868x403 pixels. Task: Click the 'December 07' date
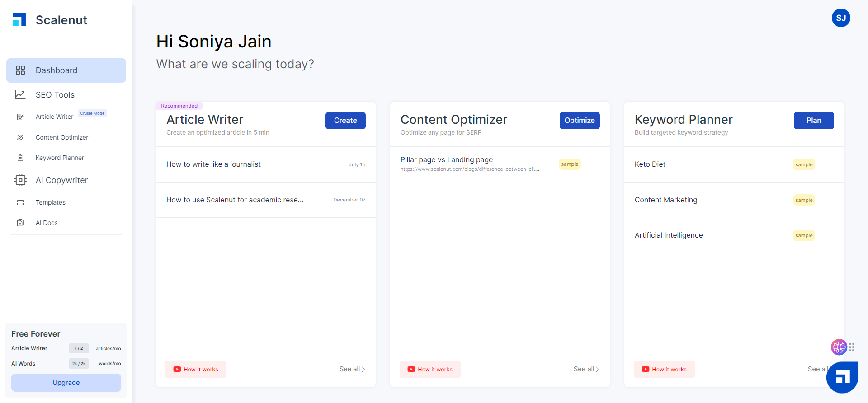[349, 200]
